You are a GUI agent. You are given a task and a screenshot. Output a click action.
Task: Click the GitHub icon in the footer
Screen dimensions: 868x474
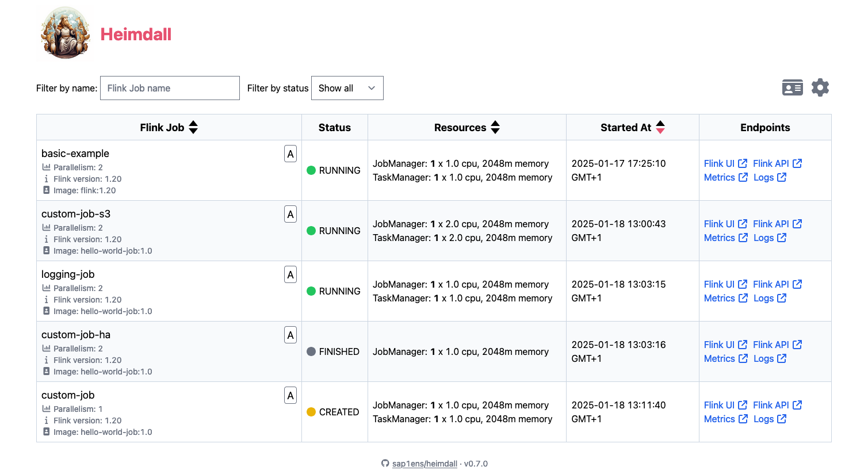pos(385,463)
